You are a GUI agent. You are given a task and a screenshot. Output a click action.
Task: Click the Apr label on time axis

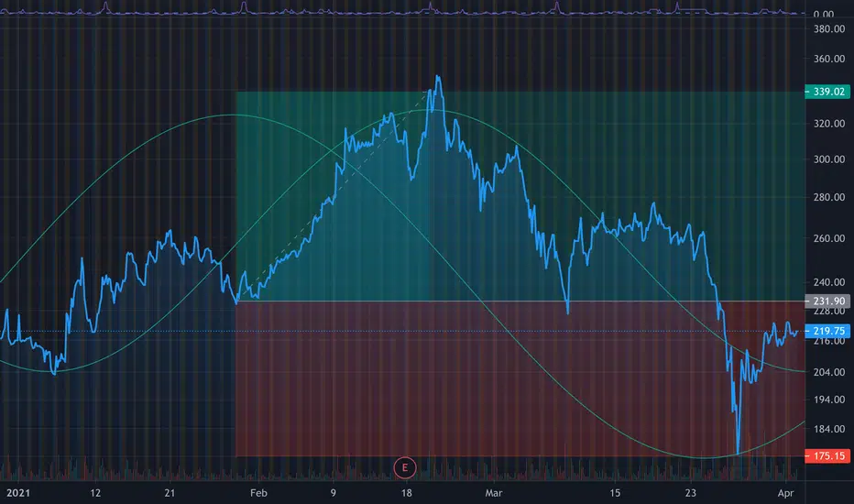(785, 493)
